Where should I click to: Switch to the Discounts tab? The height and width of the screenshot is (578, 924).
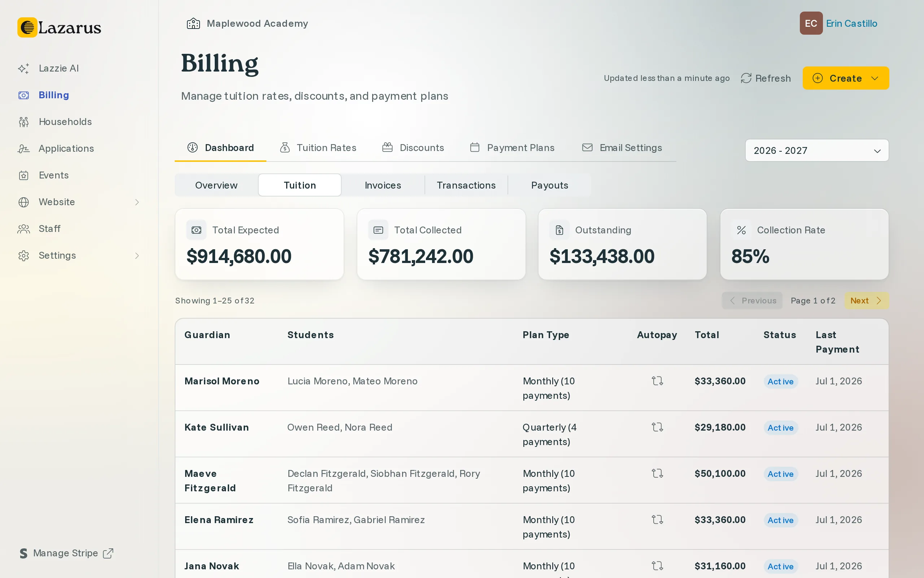pyautogui.click(x=413, y=147)
